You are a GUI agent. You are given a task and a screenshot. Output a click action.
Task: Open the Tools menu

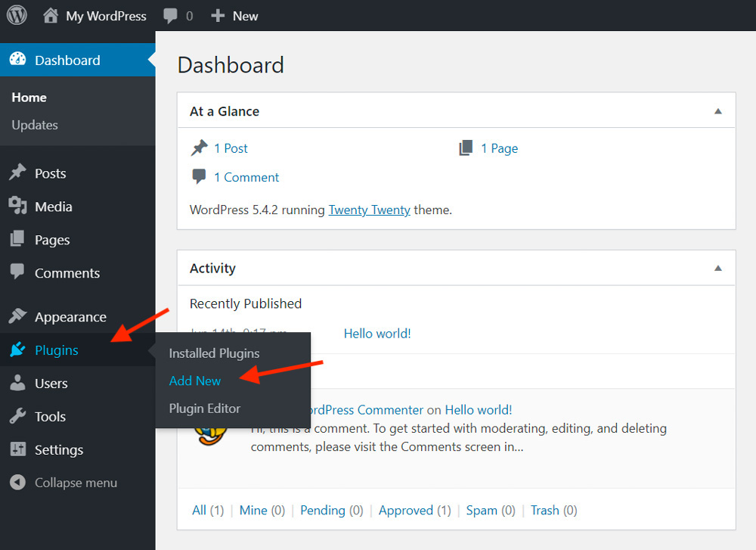tap(50, 417)
